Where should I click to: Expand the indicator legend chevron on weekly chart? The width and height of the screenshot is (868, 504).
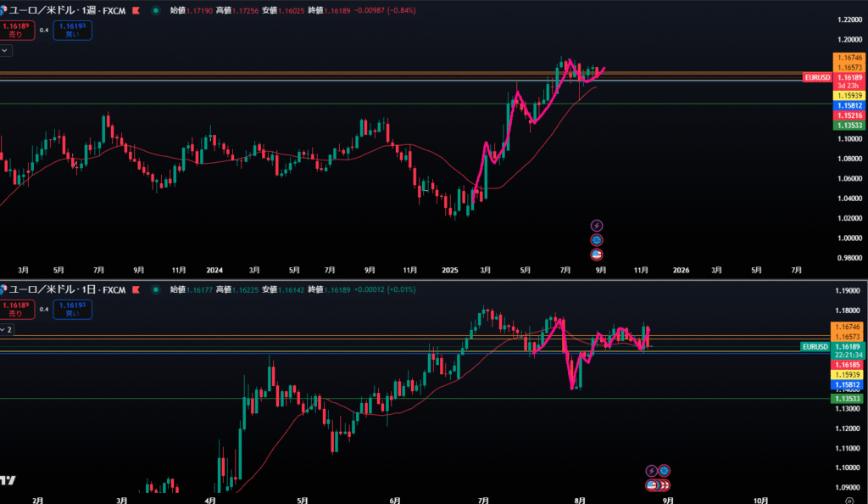pos(5,50)
